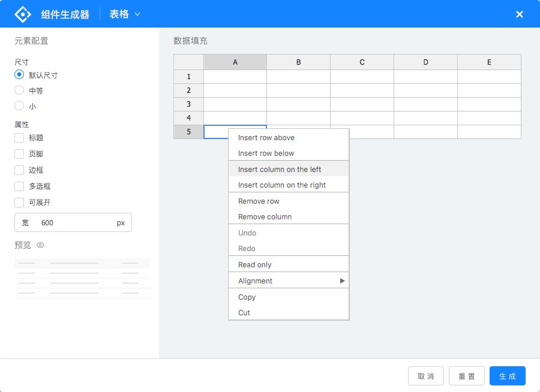Image resolution: width=540 pixels, height=392 pixels.
Task: Enable the 边框 checkbox
Action: tap(19, 170)
